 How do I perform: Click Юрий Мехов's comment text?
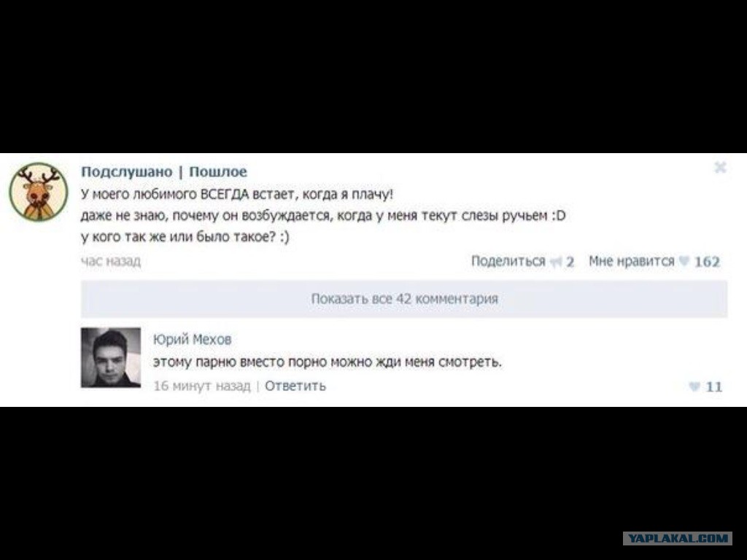328,362
